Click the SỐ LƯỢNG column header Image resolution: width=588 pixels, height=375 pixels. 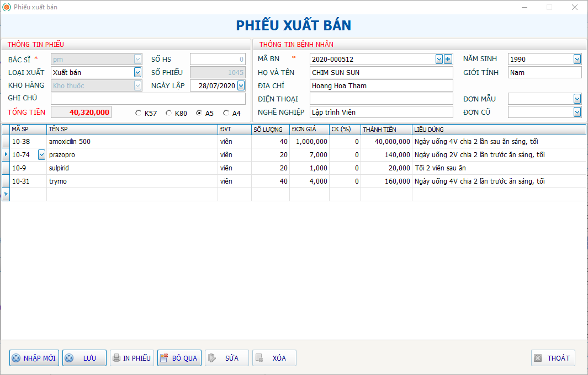pos(271,129)
